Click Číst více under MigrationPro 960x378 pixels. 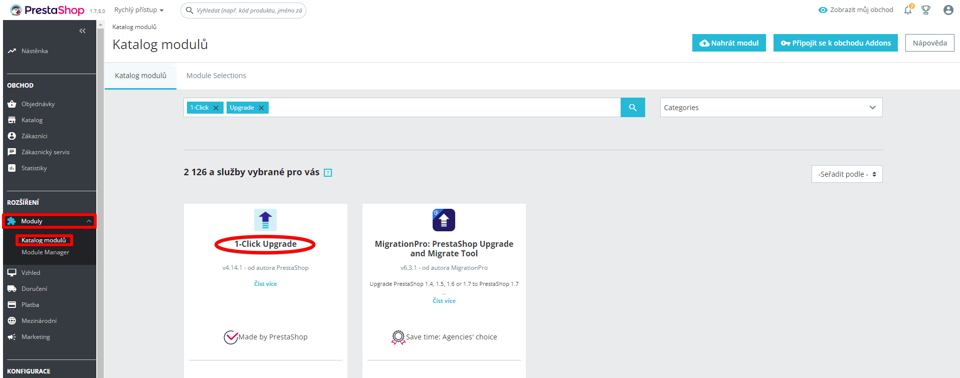[444, 301]
